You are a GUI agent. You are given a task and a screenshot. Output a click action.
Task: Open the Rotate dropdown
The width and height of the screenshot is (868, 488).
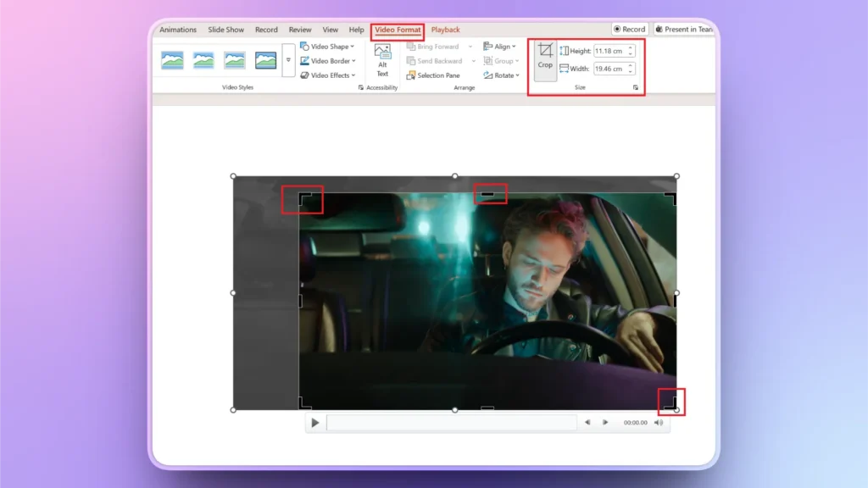tap(501, 75)
